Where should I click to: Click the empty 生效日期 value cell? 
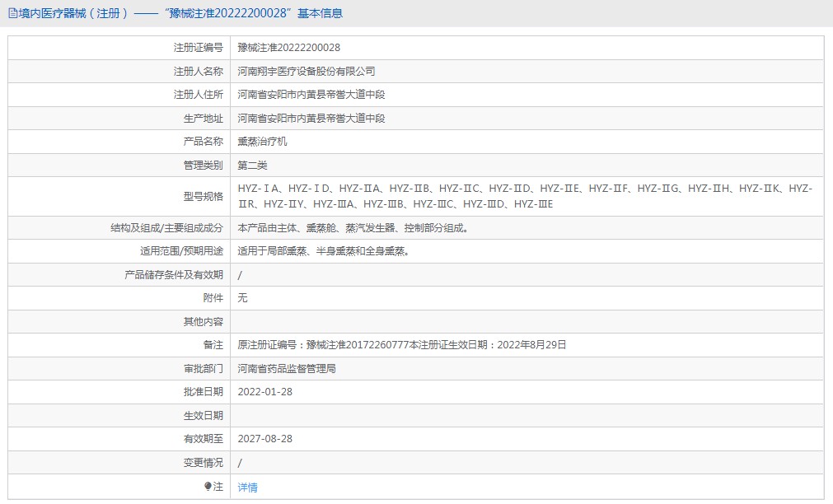click(x=526, y=416)
